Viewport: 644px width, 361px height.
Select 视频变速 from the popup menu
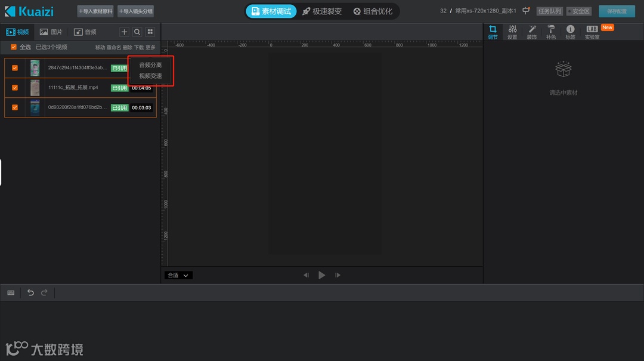click(x=150, y=76)
